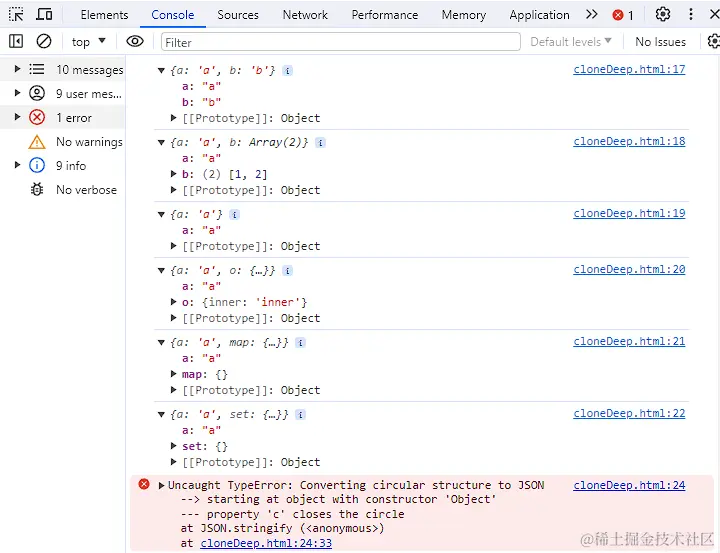This screenshot has width=720, height=553.
Task: Collapse the {a: 'a', set: {…}} object
Action: pyautogui.click(x=161, y=415)
